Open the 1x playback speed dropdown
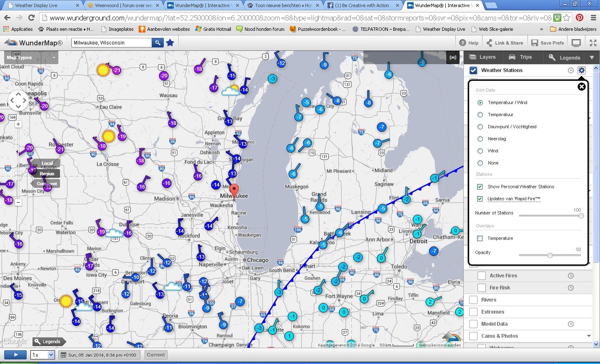 tap(43, 355)
